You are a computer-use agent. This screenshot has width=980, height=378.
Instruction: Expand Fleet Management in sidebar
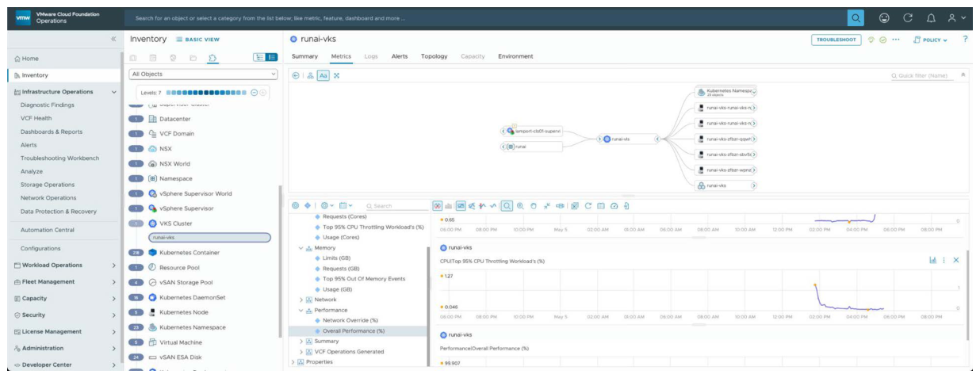(113, 282)
